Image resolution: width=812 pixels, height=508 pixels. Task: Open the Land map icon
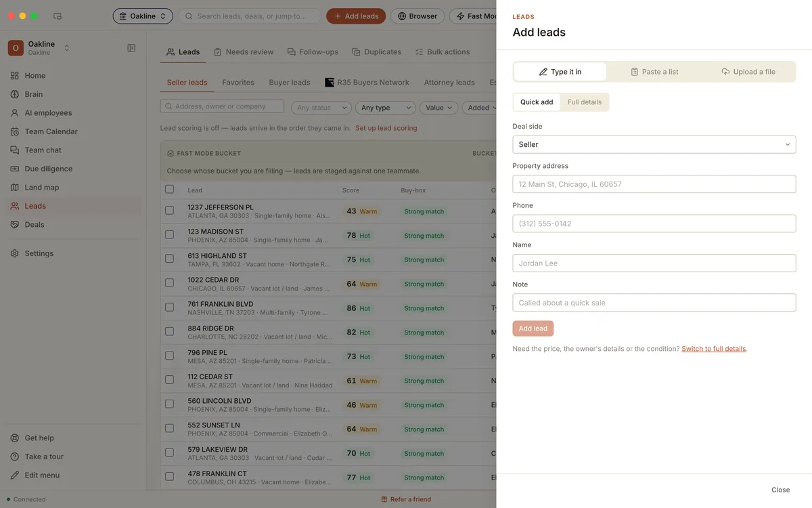tap(15, 188)
